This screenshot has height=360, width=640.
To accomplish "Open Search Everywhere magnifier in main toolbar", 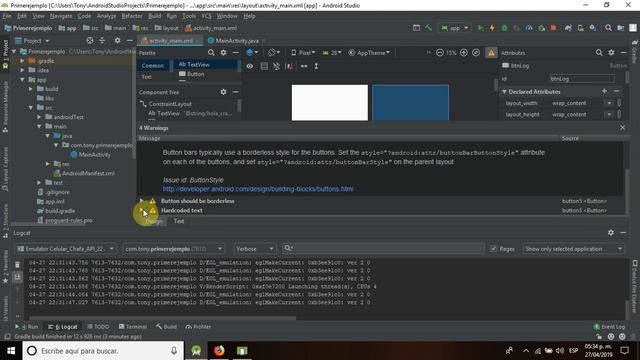I will (x=608, y=28).
